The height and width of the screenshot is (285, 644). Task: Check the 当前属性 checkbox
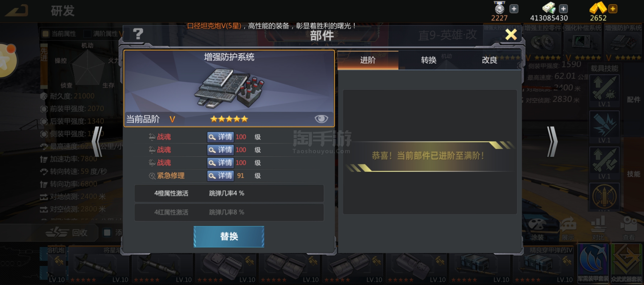pos(46,34)
